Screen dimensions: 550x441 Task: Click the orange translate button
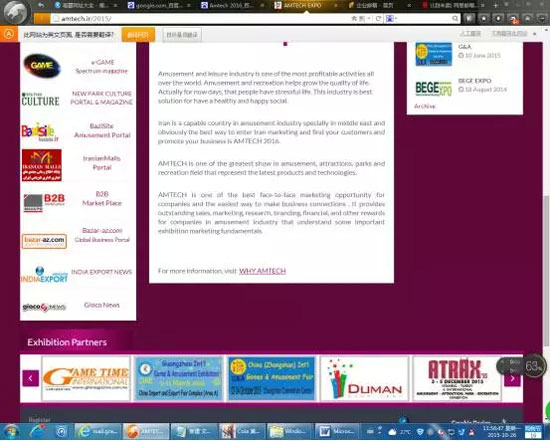138,35
